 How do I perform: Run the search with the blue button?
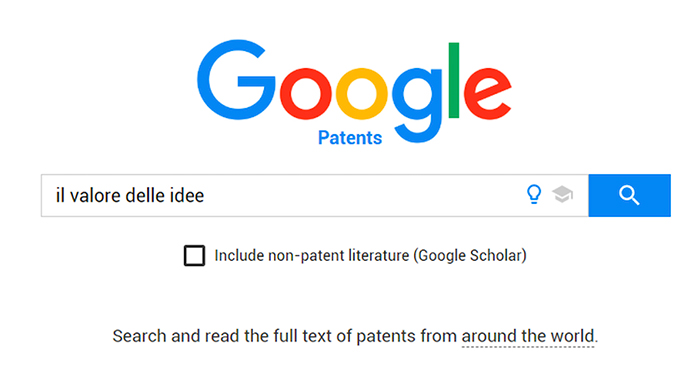click(629, 196)
